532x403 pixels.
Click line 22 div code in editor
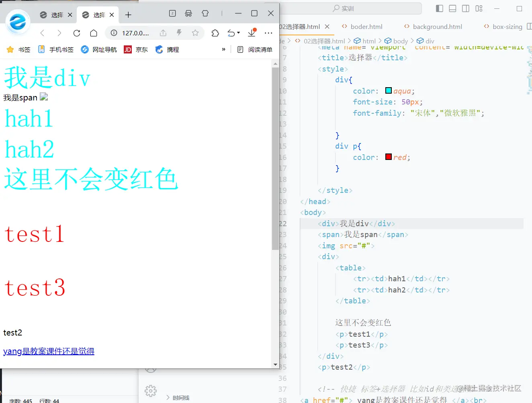click(x=356, y=223)
